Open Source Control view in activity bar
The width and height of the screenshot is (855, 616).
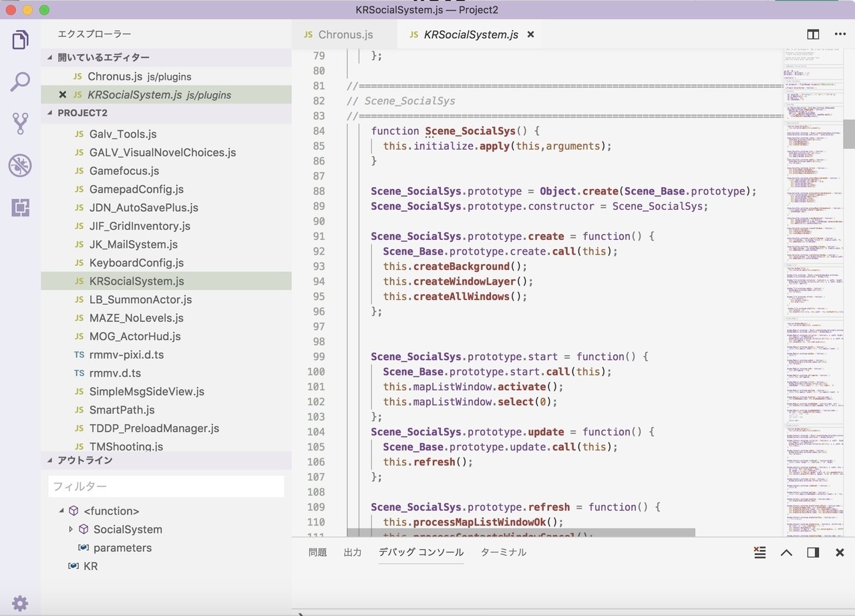(x=20, y=123)
